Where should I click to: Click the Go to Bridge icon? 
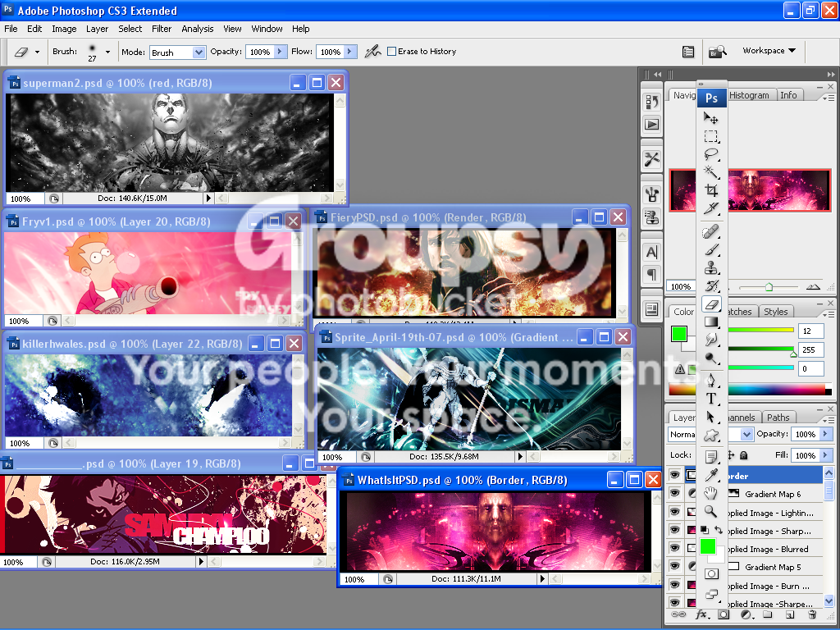(x=717, y=52)
